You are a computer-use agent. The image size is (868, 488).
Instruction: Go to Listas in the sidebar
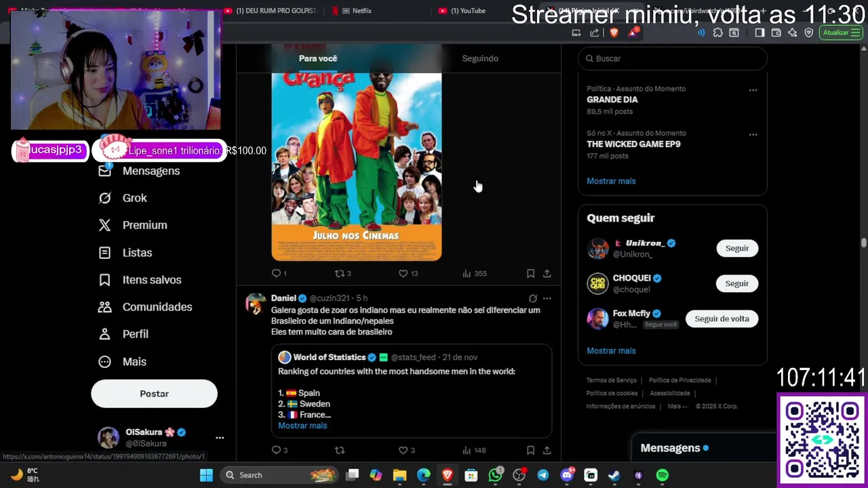pos(125,253)
